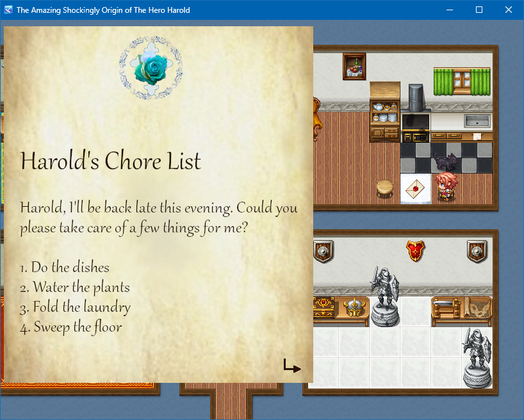
Task: Click the kitchen sink basin
Action: [477, 120]
